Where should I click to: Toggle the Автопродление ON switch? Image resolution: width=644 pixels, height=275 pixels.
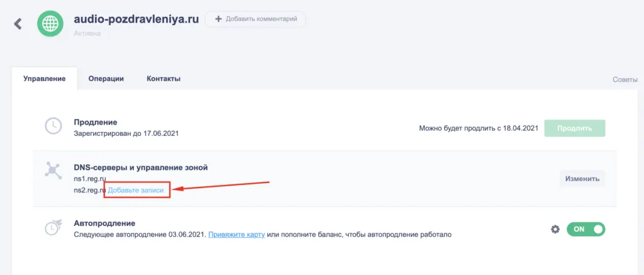[586, 229]
